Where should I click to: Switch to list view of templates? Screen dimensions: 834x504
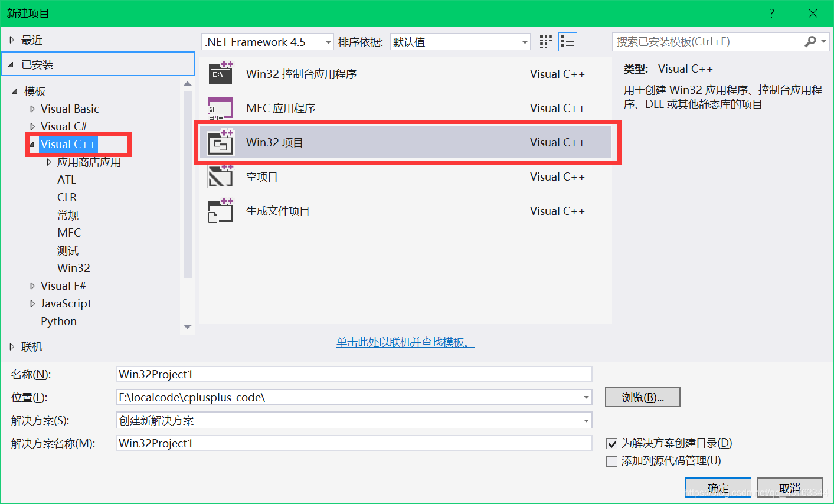click(567, 41)
